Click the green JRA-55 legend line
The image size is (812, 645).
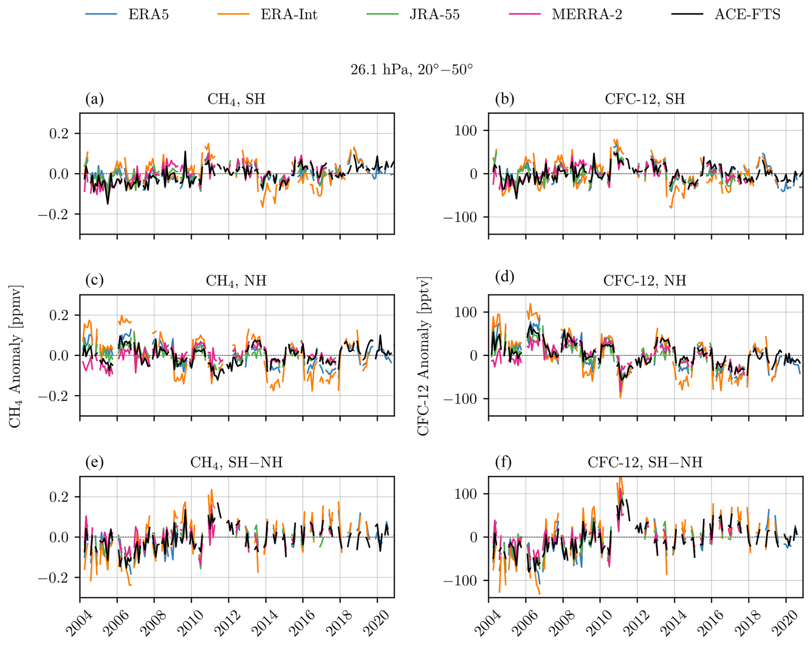click(x=382, y=14)
